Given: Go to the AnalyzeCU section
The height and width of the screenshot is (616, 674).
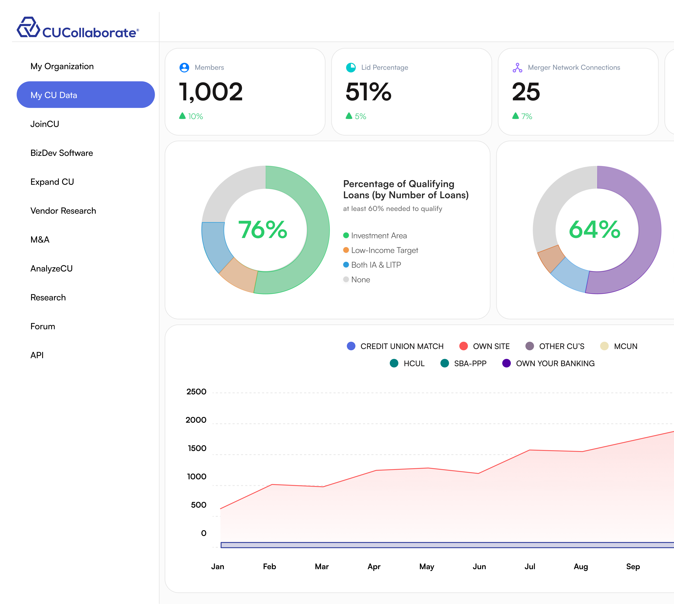Looking at the screenshot, I should coord(52,269).
